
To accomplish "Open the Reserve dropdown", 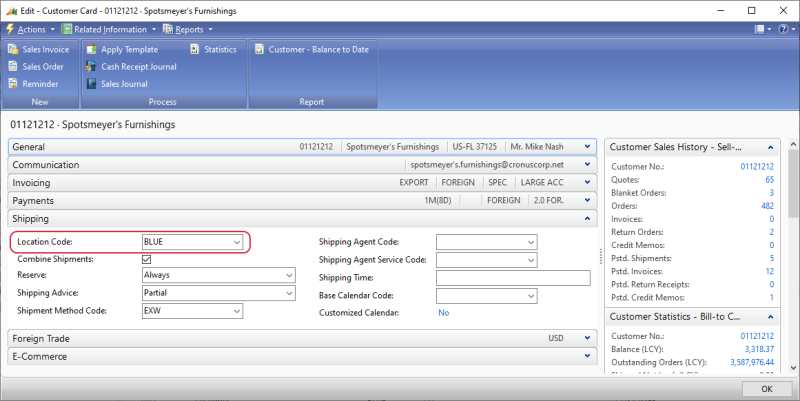I will click(x=289, y=275).
